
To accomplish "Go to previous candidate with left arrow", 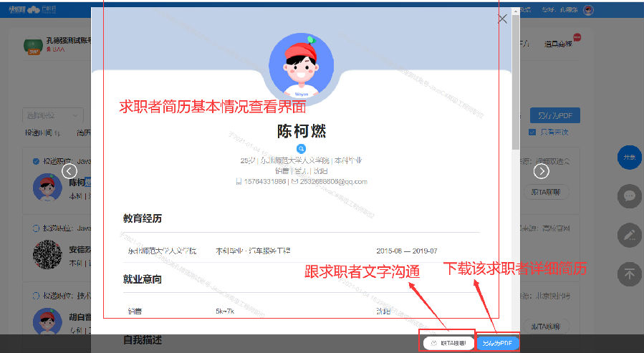I will [x=69, y=171].
